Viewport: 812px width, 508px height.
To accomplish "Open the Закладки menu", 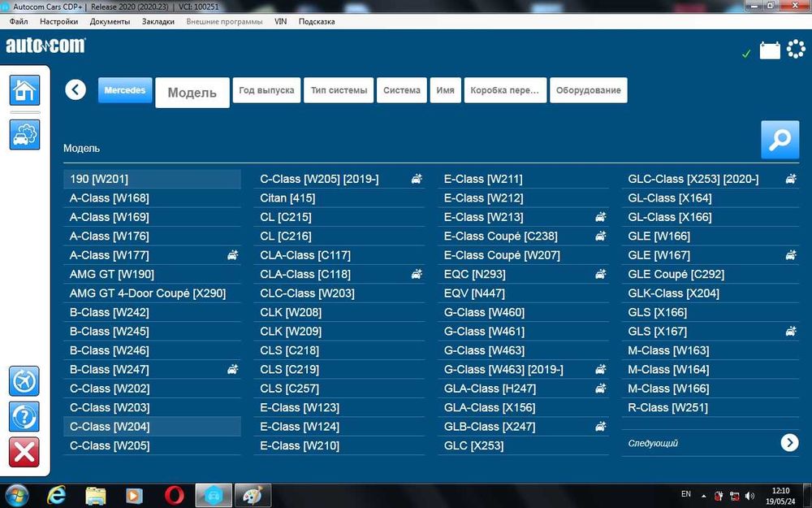I will [x=158, y=22].
